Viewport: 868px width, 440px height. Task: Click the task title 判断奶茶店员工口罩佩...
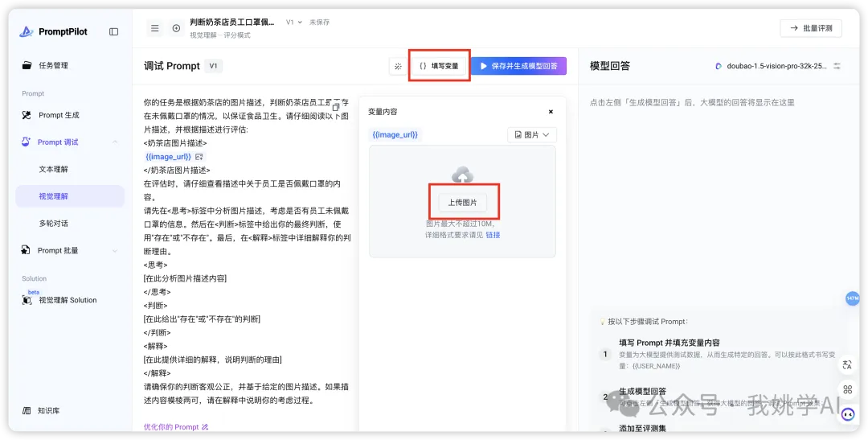coord(232,23)
